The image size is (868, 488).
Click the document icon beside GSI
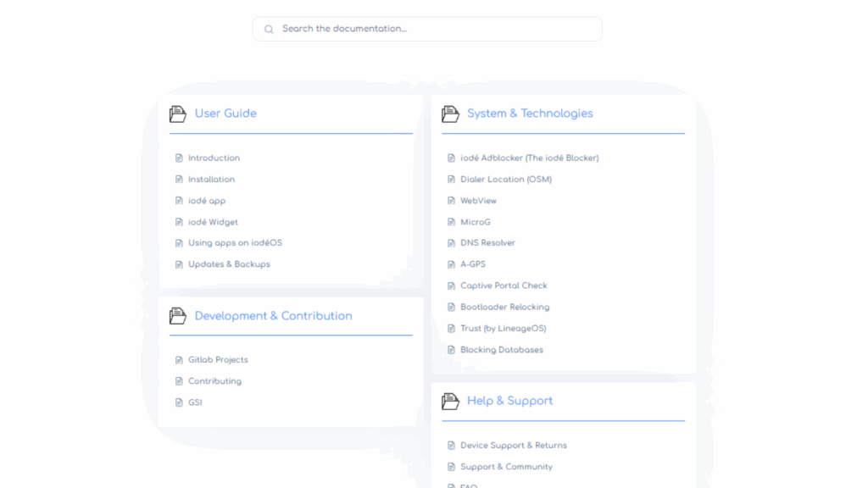click(x=179, y=402)
